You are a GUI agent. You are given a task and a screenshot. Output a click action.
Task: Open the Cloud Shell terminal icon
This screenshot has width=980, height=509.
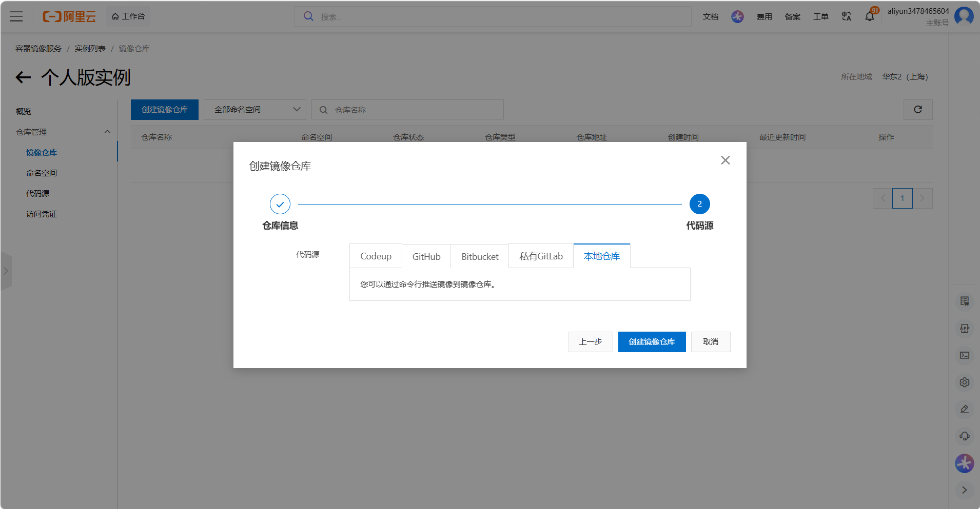coord(965,355)
